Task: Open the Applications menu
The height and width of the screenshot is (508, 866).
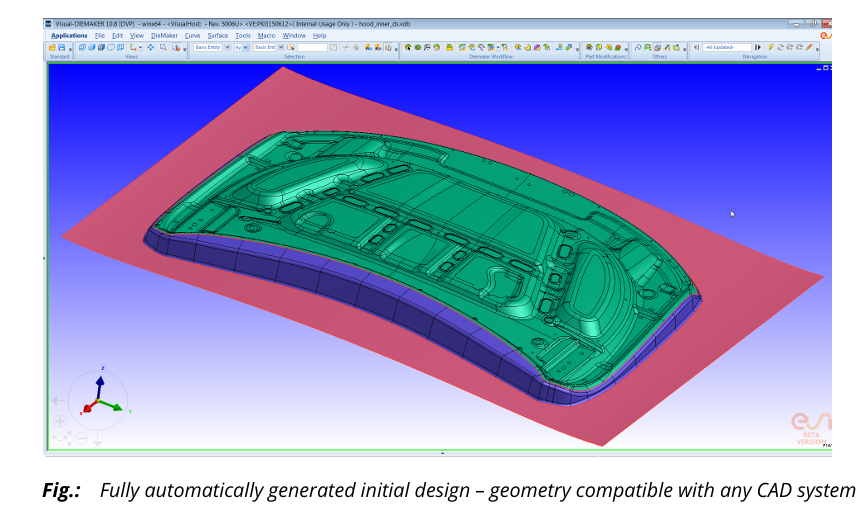Action: [x=69, y=35]
